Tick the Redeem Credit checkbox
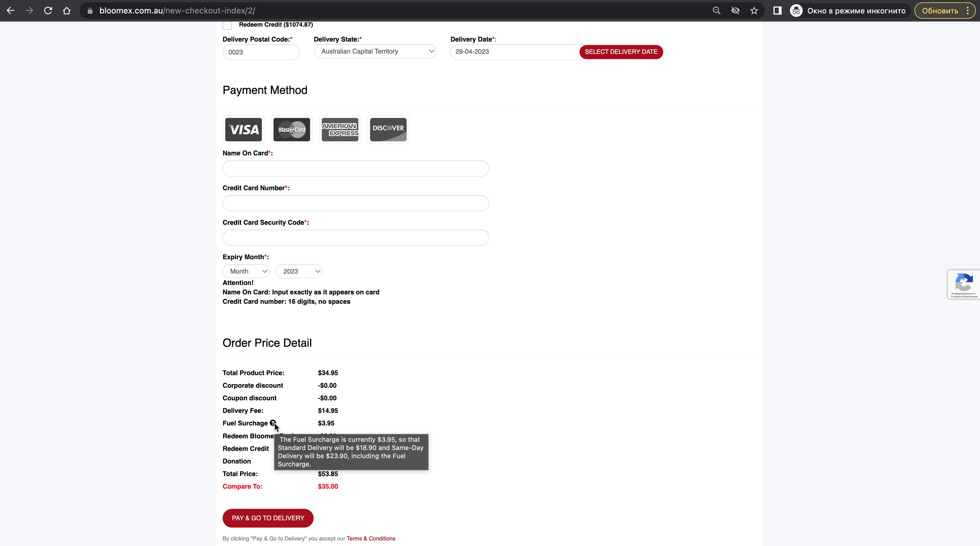Screen dimensions: 980x546 pos(227,25)
